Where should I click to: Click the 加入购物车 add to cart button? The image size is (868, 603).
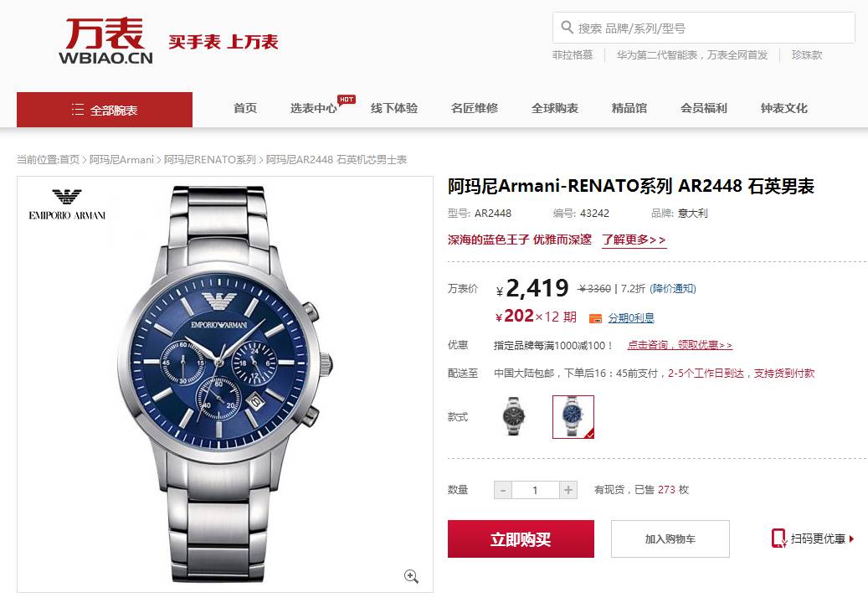tap(670, 539)
